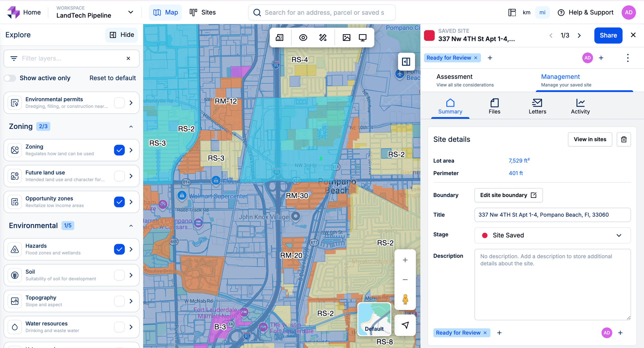Uncheck the Opportunity zones layer
The width and height of the screenshot is (644, 348).
119,202
